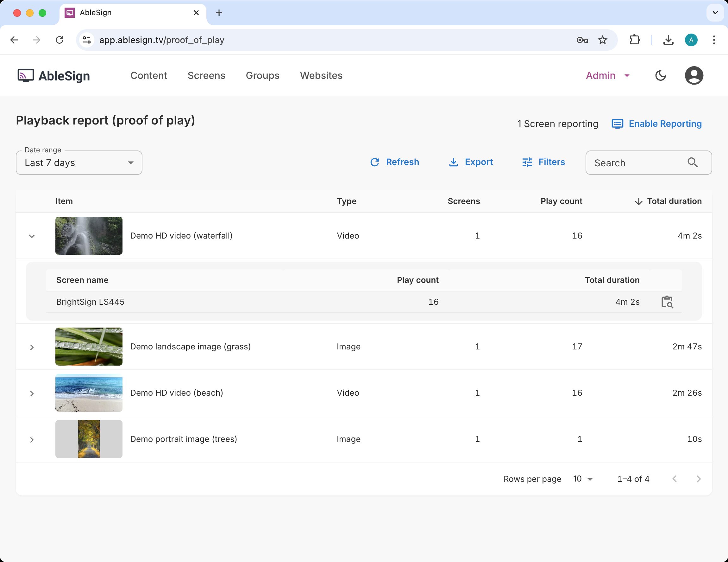Bookmark this page with star icon

point(602,40)
